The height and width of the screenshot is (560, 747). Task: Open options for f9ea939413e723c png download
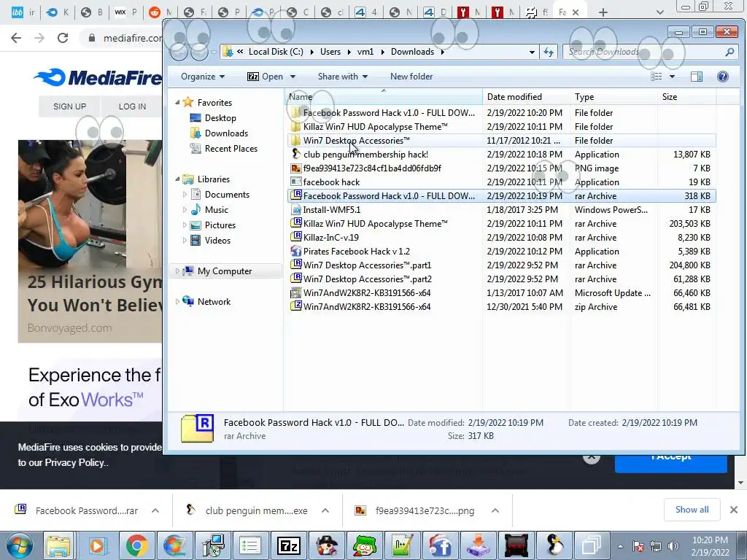pyautogui.click(x=495, y=510)
